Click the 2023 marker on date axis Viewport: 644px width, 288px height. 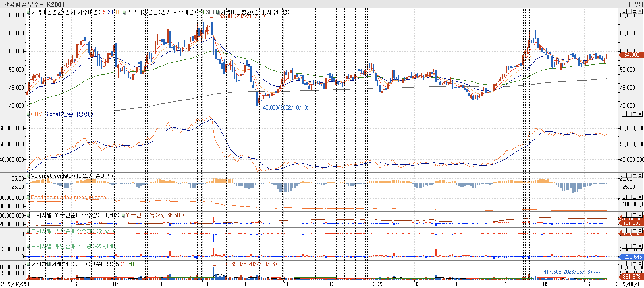click(x=378, y=284)
